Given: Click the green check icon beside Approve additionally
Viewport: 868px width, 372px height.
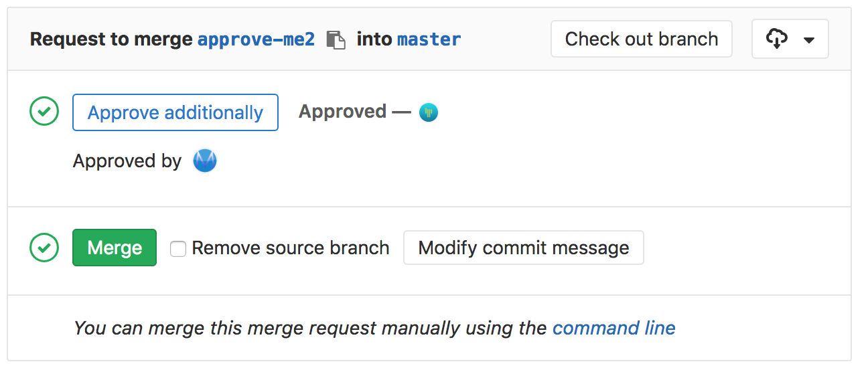Looking at the screenshot, I should tap(44, 112).
